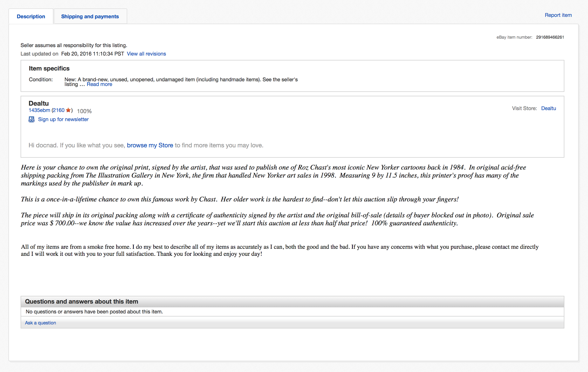588x372 pixels.
Task: Expand condition text with Read more
Action: (99, 84)
